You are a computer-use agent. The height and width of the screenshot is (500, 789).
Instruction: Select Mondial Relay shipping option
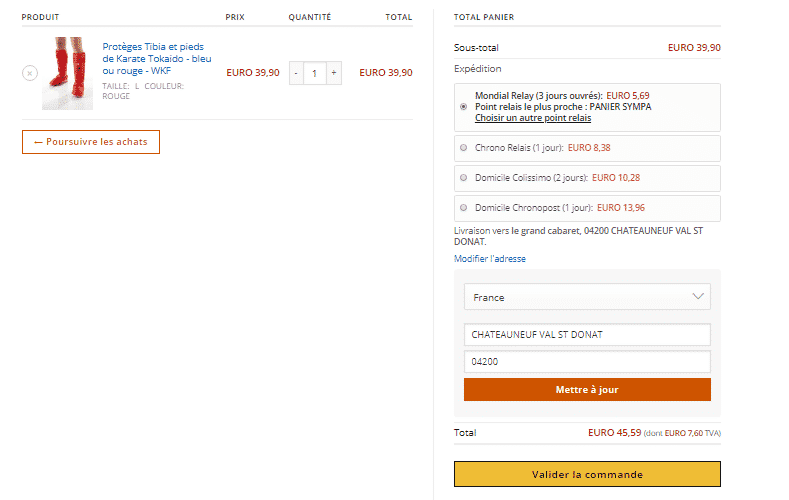click(463, 107)
